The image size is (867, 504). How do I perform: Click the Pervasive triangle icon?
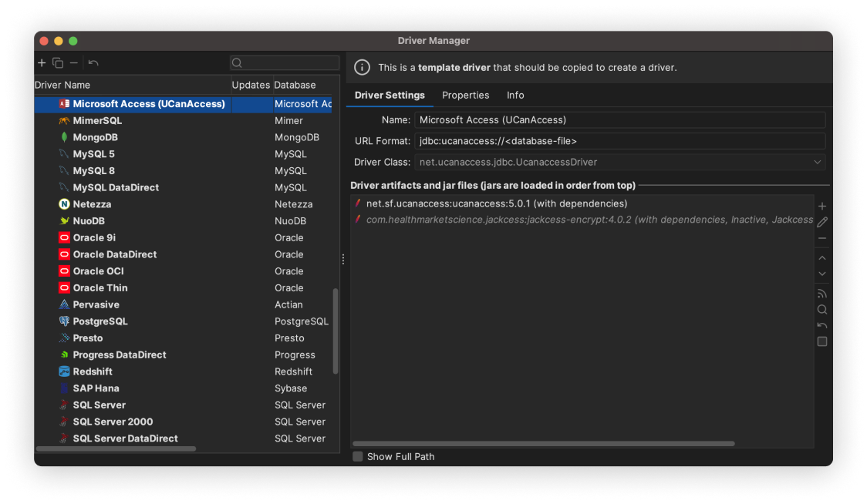[x=64, y=304]
